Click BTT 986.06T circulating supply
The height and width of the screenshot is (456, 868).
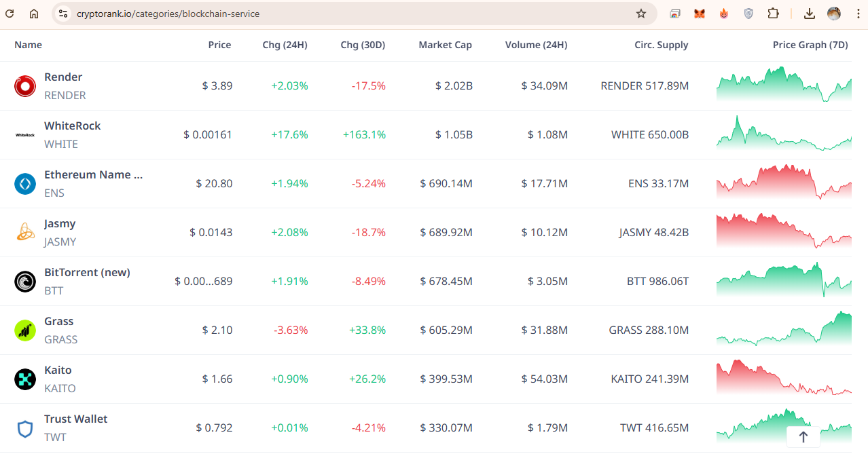657,282
